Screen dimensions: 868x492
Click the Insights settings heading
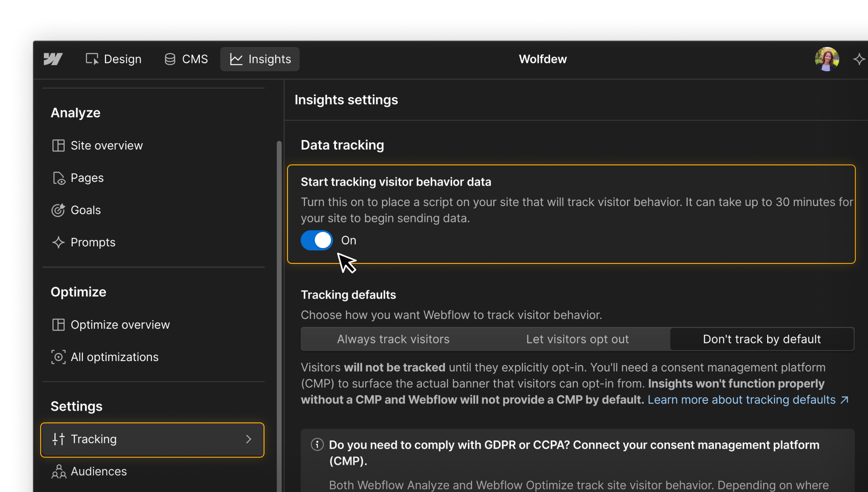tap(346, 100)
